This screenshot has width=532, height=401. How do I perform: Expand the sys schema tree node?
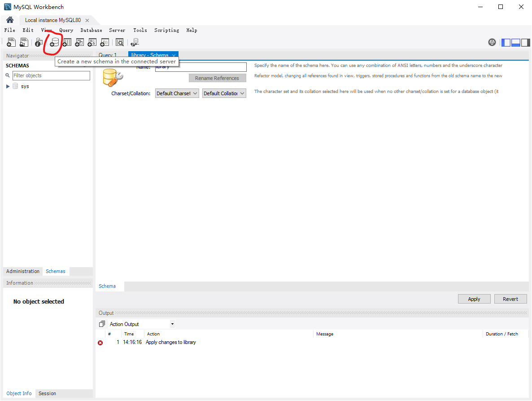click(8, 86)
